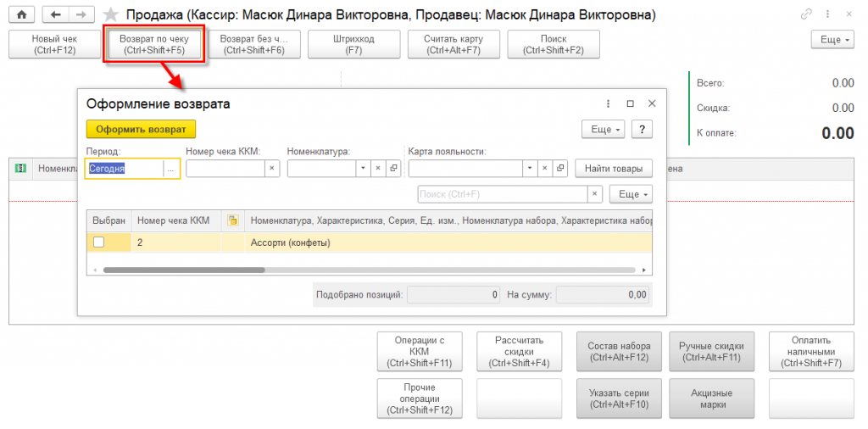The image size is (868, 429).
Task: Sort by Номер чека ККМ column header
Action: (x=176, y=221)
